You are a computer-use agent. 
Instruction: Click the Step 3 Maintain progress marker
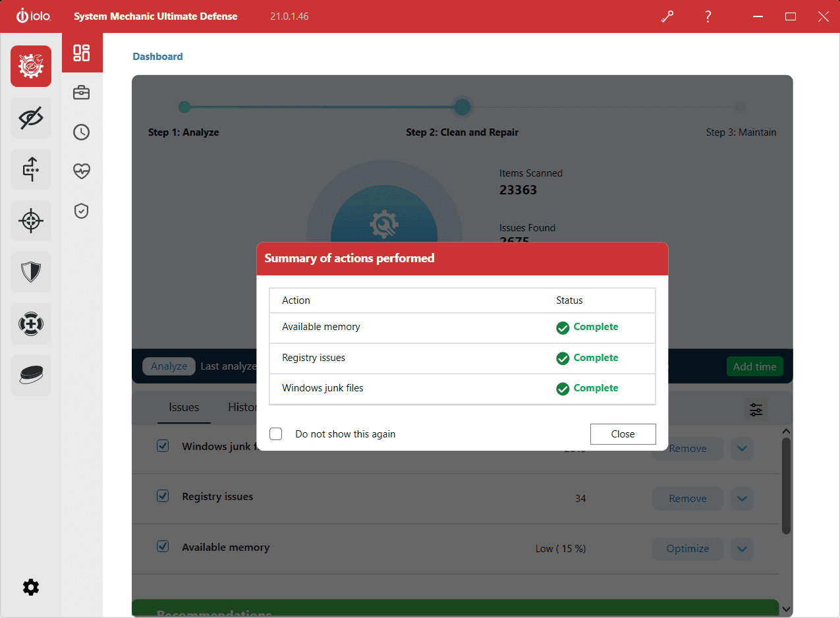[x=741, y=107]
